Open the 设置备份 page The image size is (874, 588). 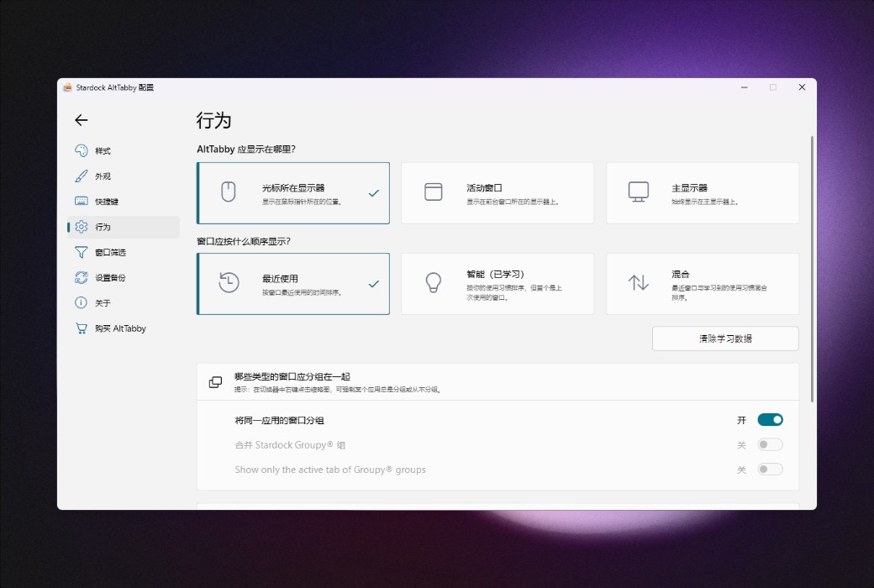124,277
